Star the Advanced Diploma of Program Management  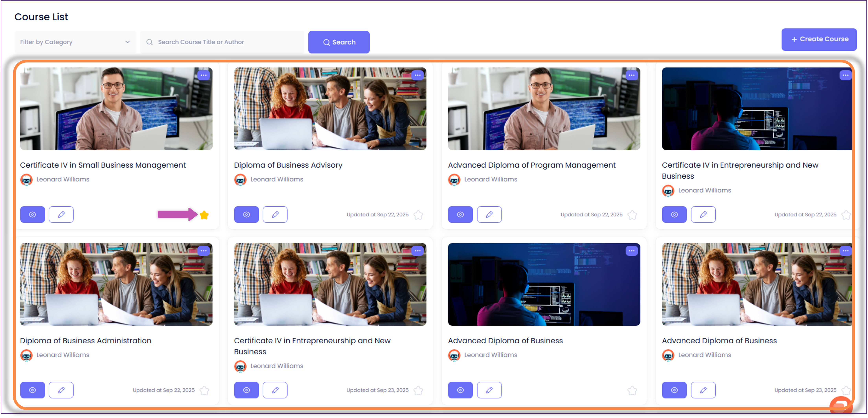pos(632,215)
